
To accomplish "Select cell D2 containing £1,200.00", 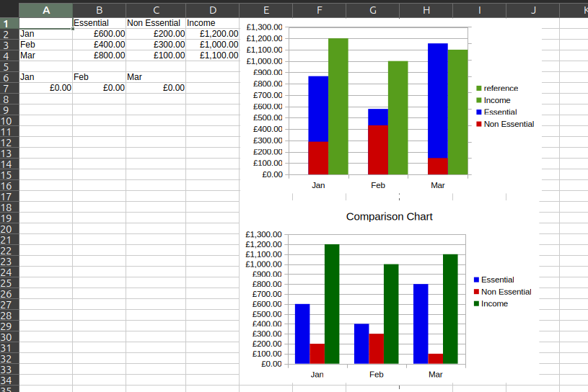I will 212,34.
